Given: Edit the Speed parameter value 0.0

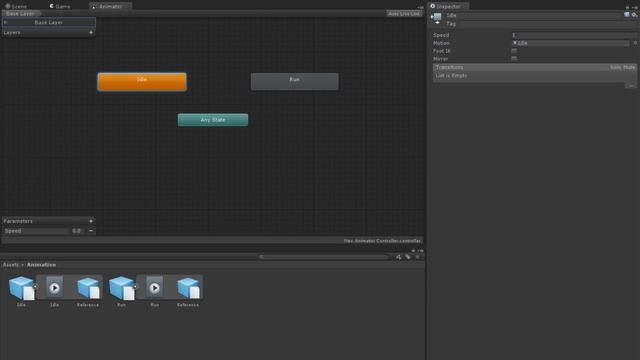Looking at the screenshot, I should pyautogui.click(x=76, y=231).
